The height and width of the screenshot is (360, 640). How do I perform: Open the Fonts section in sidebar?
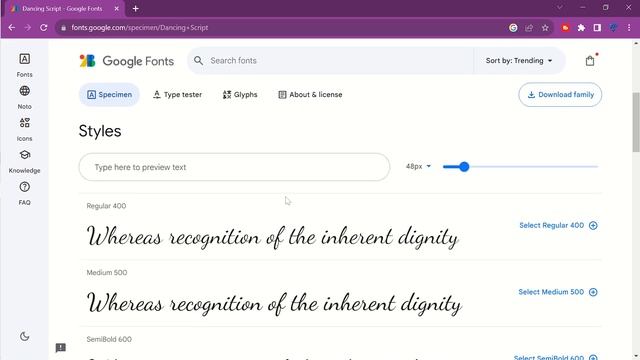(x=24, y=64)
